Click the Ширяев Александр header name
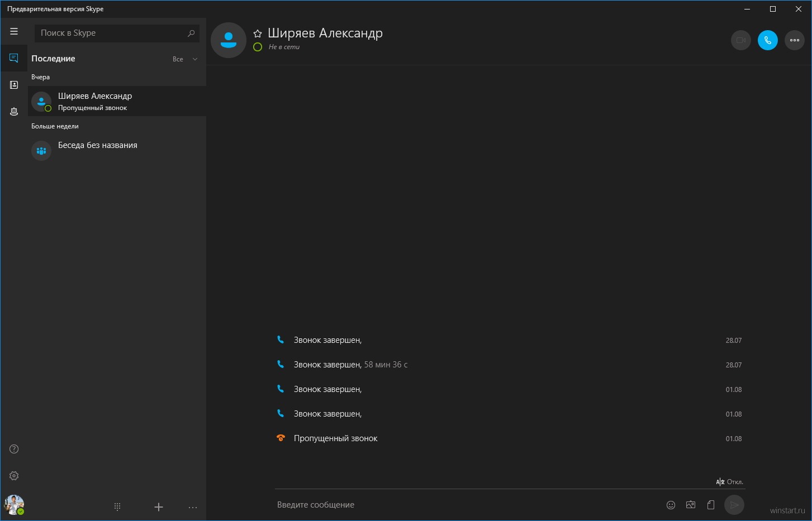The height and width of the screenshot is (521, 812). point(325,33)
